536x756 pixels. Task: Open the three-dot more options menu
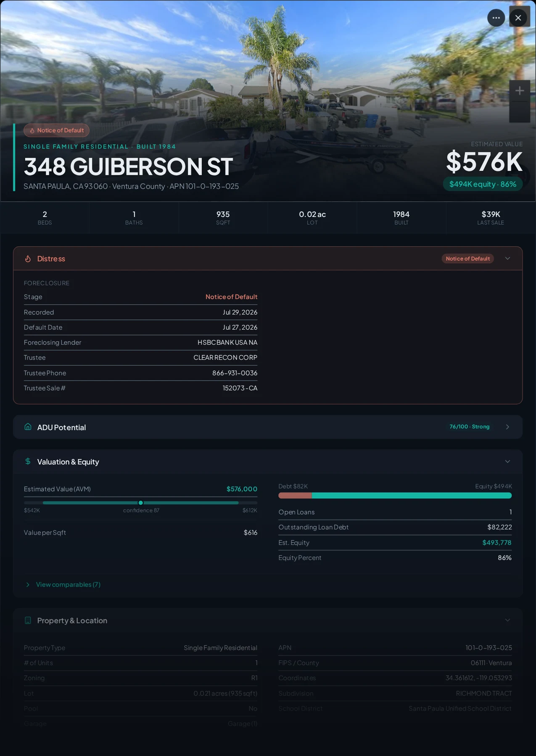(496, 18)
